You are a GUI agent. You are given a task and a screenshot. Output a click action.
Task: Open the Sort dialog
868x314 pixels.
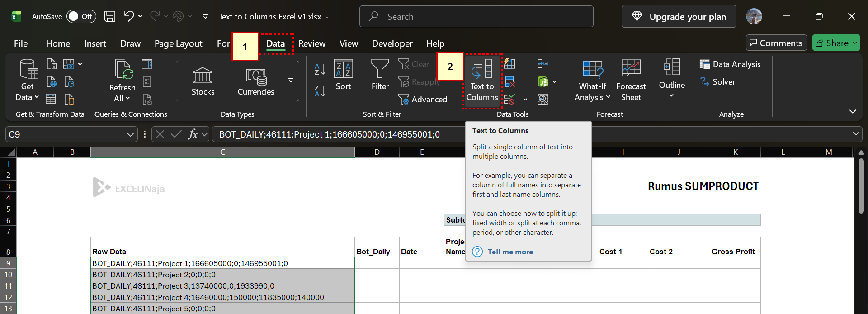[x=343, y=75]
